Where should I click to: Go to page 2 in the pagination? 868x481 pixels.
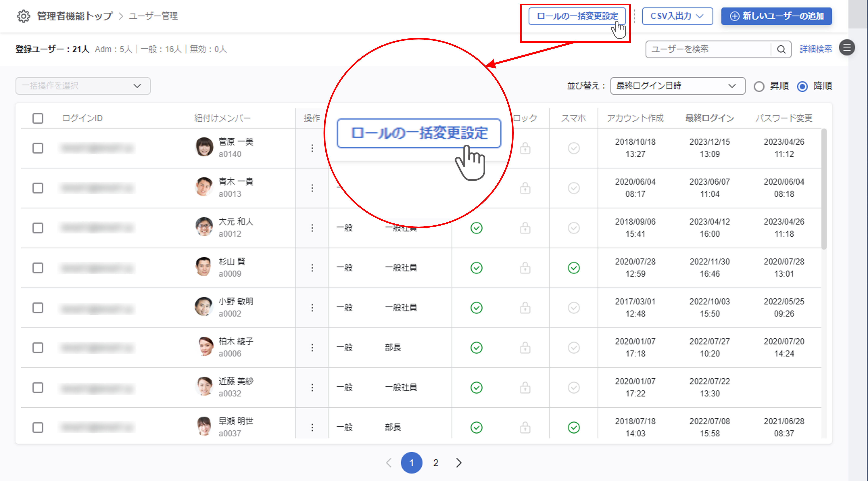tap(435, 463)
